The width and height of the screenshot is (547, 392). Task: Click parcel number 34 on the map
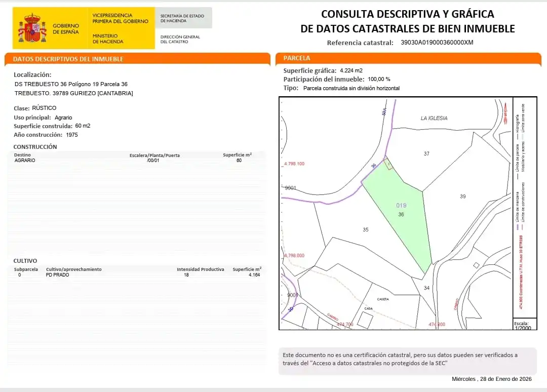(x=426, y=288)
